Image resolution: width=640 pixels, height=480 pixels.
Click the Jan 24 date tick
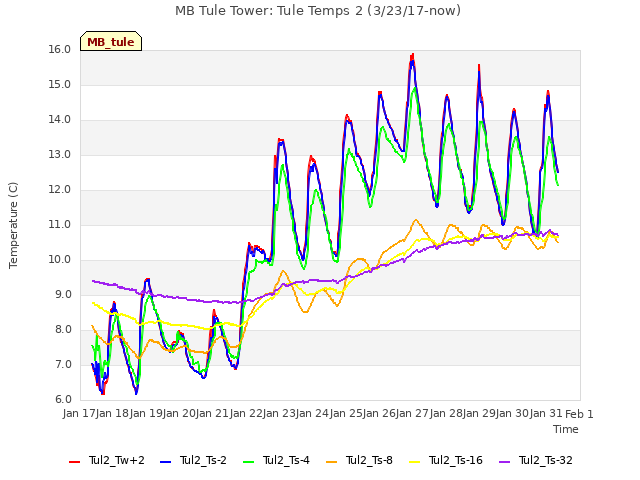pos(312,414)
